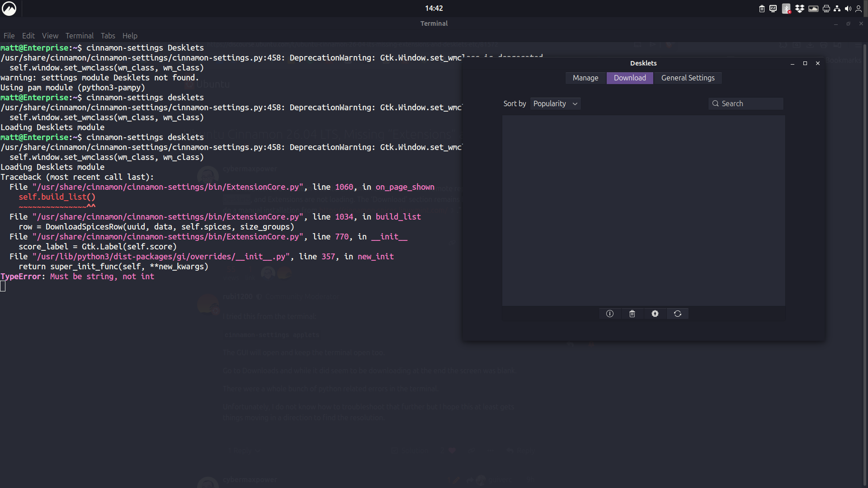The height and width of the screenshot is (488, 868).
Task: Open the Terminal menu in the menubar
Action: click(x=80, y=36)
